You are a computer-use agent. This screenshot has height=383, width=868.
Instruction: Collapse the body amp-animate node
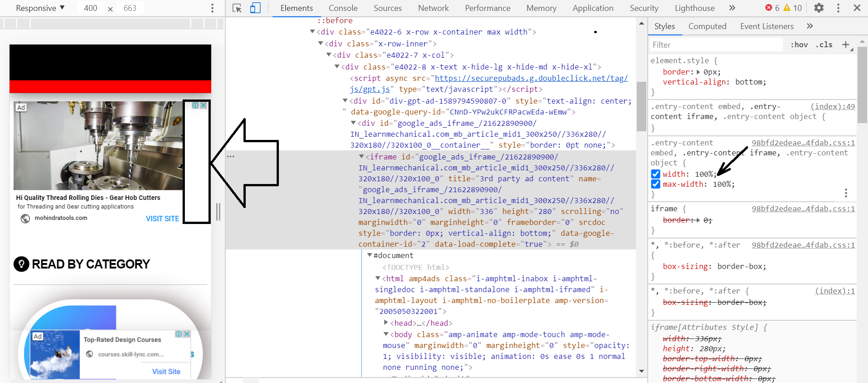[386, 334]
